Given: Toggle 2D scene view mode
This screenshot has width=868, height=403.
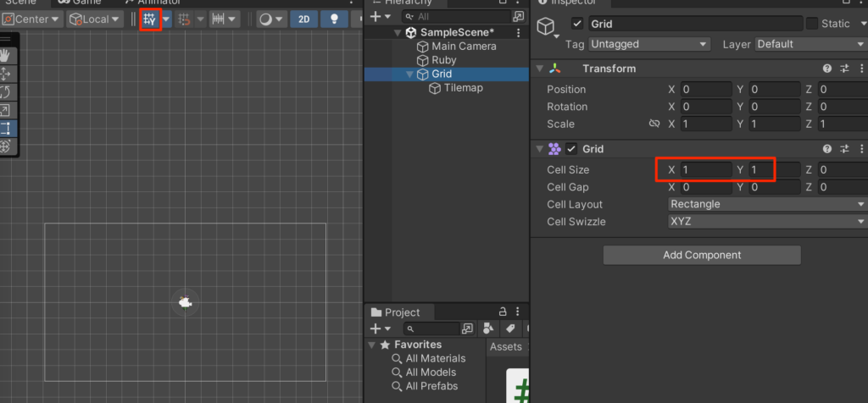Looking at the screenshot, I should [x=304, y=19].
